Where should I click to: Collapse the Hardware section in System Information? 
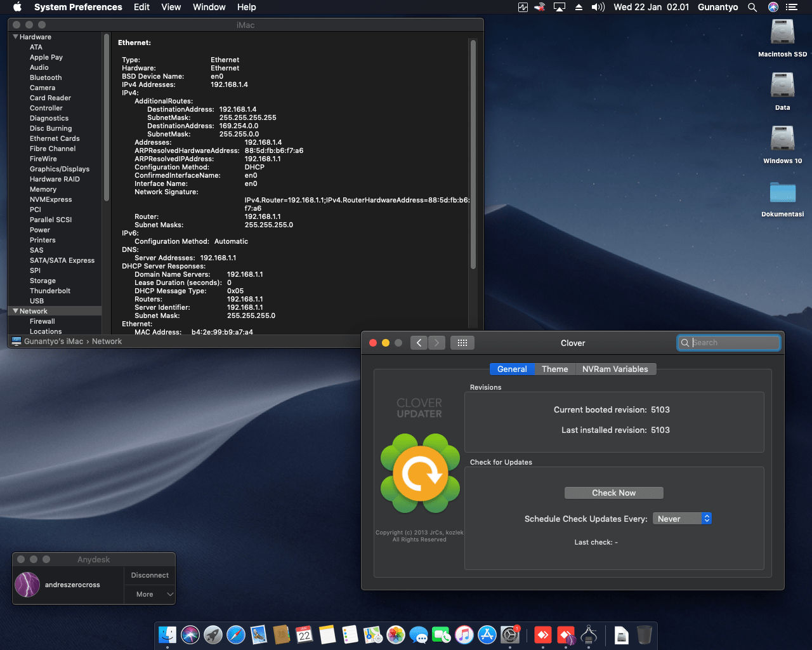tap(15, 36)
